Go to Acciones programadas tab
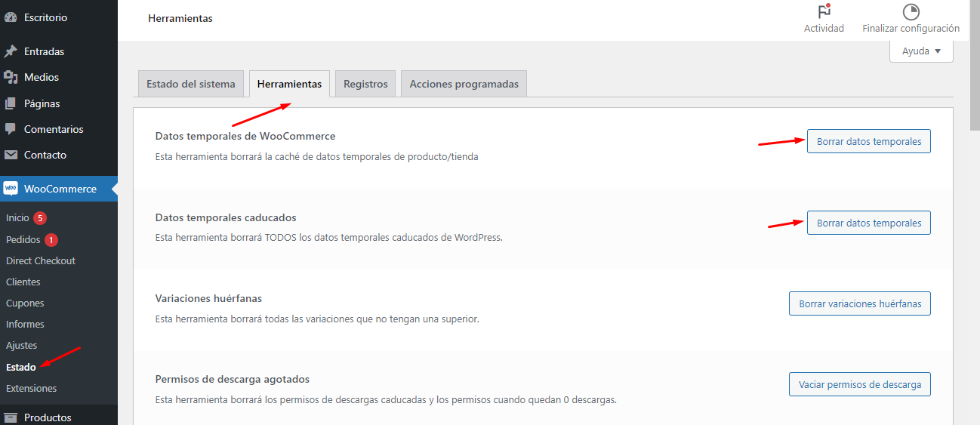Image resolution: width=980 pixels, height=425 pixels. [x=464, y=84]
